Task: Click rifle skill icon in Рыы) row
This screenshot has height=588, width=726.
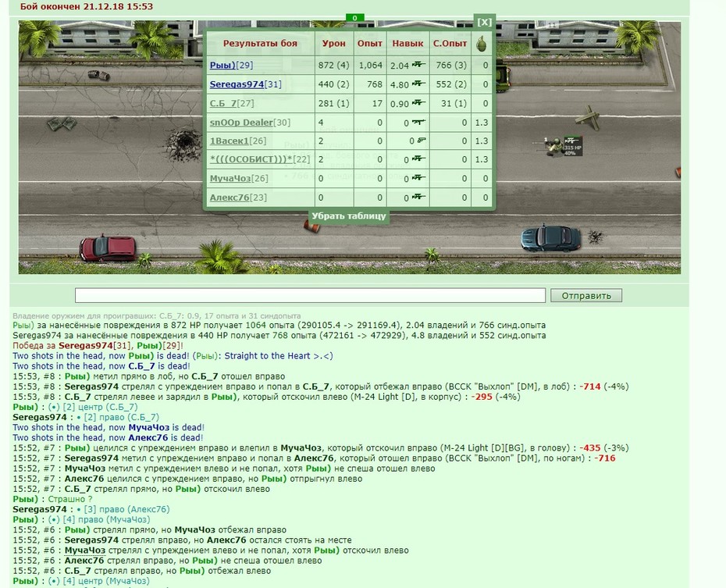Action: (418, 65)
